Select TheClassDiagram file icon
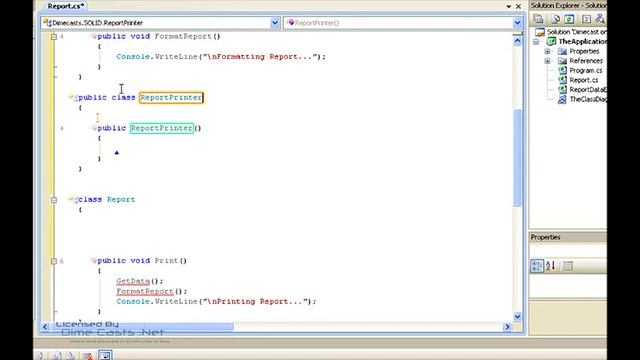Image resolution: width=640 pixels, height=360 pixels. click(x=562, y=99)
